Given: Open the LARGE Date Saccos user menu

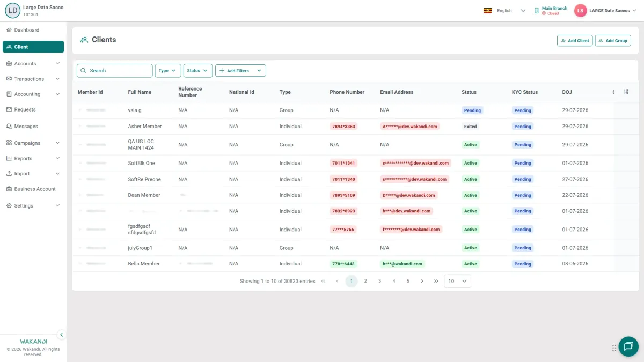Looking at the screenshot, I should [613, 10].
